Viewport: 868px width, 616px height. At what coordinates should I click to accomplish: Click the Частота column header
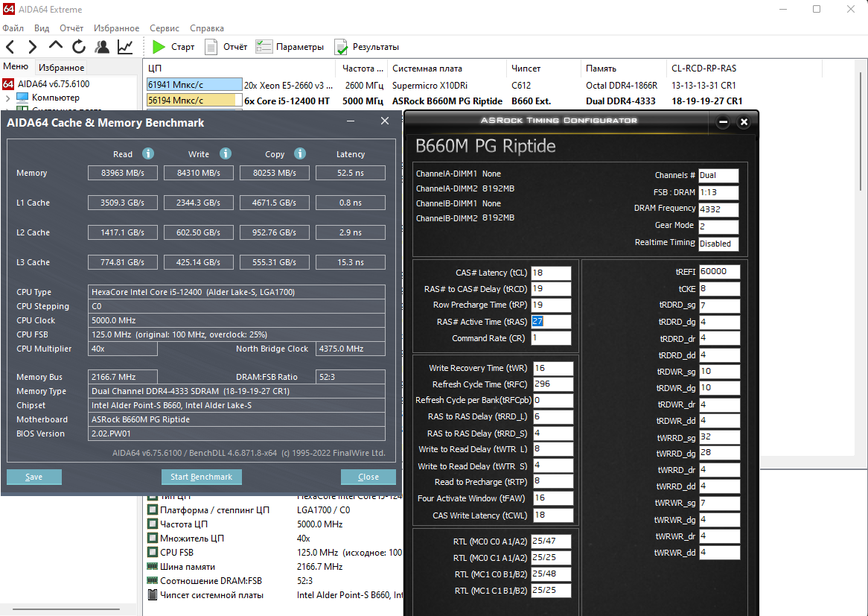point(362,69)
